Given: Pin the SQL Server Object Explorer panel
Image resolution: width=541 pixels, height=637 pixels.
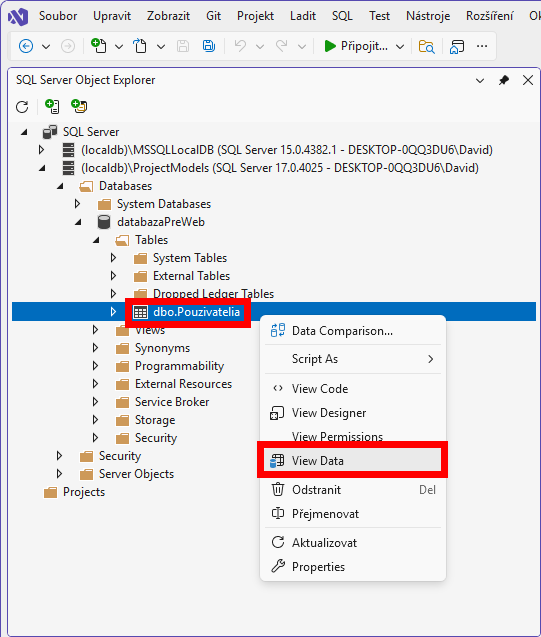Looking at the screenshot, I should click(x=504, y=80).
